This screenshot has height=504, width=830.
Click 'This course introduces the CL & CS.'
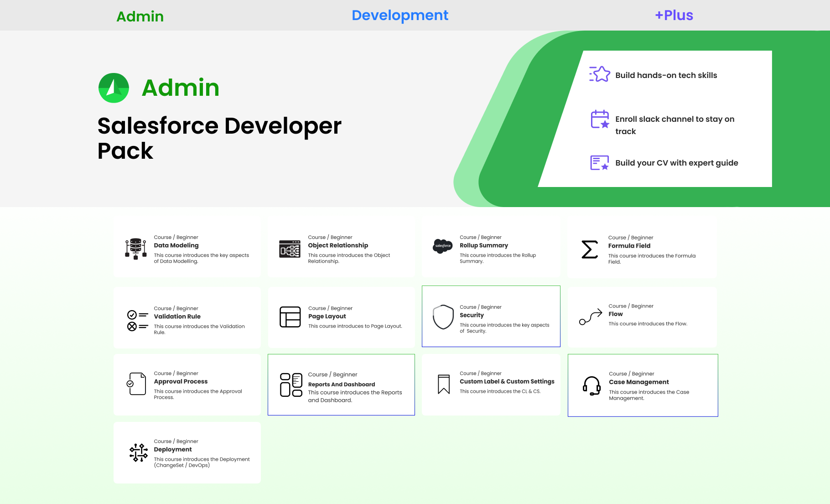point(500,391)
